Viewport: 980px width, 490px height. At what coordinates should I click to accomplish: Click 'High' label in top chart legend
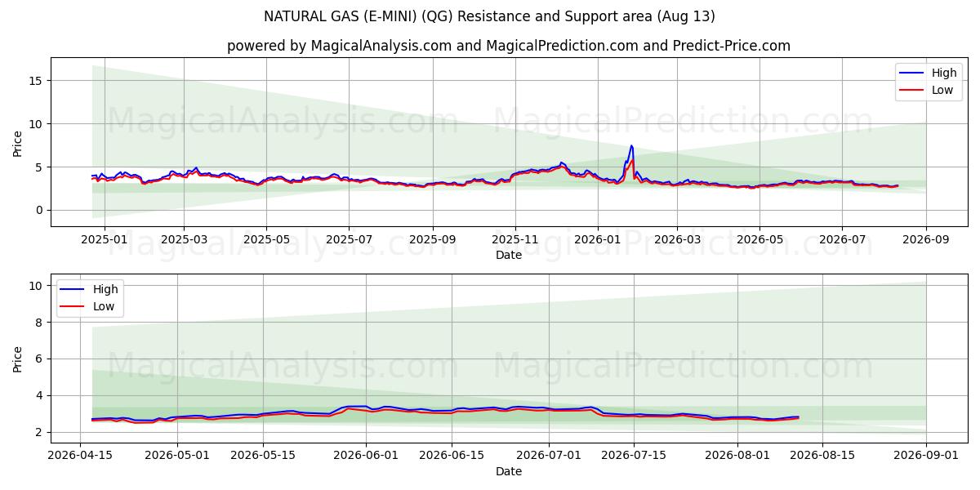pos(944,73)
